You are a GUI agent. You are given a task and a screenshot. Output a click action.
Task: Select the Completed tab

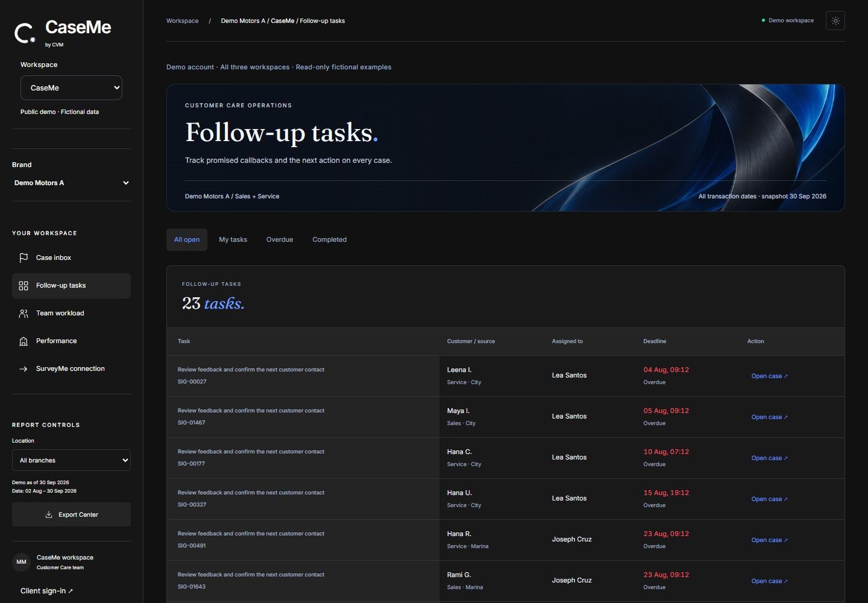pyautogui.click(x=330, y=239)
